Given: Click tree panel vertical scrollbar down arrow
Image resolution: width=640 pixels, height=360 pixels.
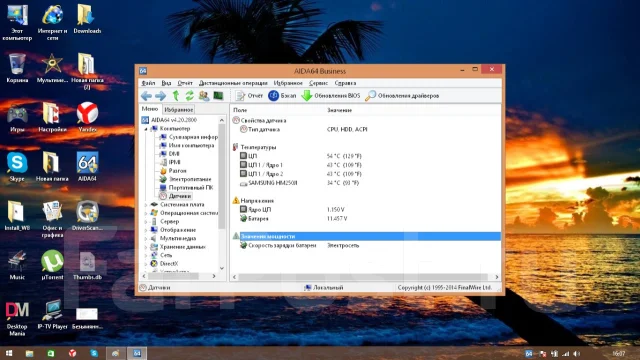Looking at the screenshot, I should click(222, 268).
